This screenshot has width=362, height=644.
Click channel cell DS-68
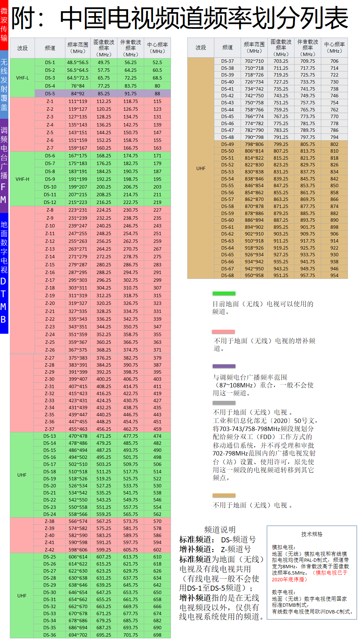pos(228,275)
